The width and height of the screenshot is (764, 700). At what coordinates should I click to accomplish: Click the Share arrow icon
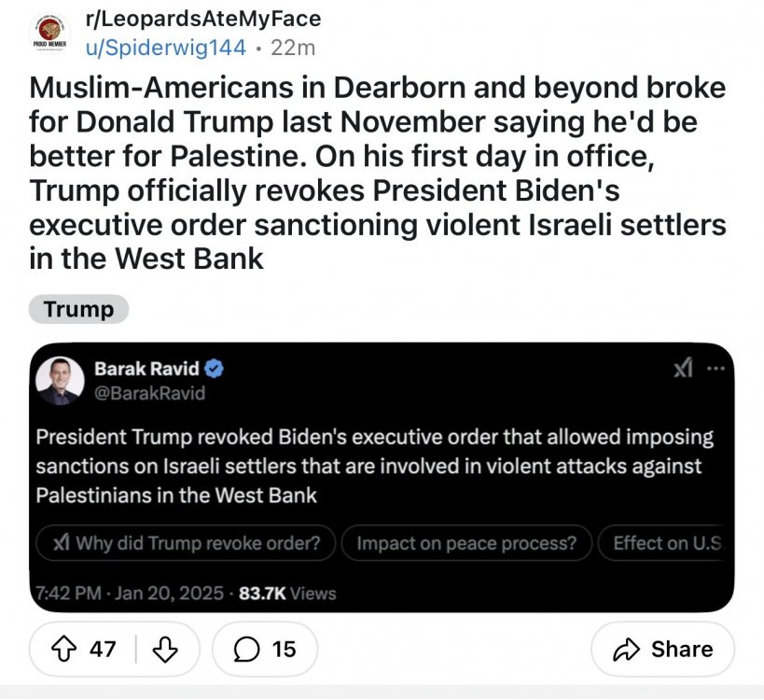pyautogui.click(x=627, y=649)
